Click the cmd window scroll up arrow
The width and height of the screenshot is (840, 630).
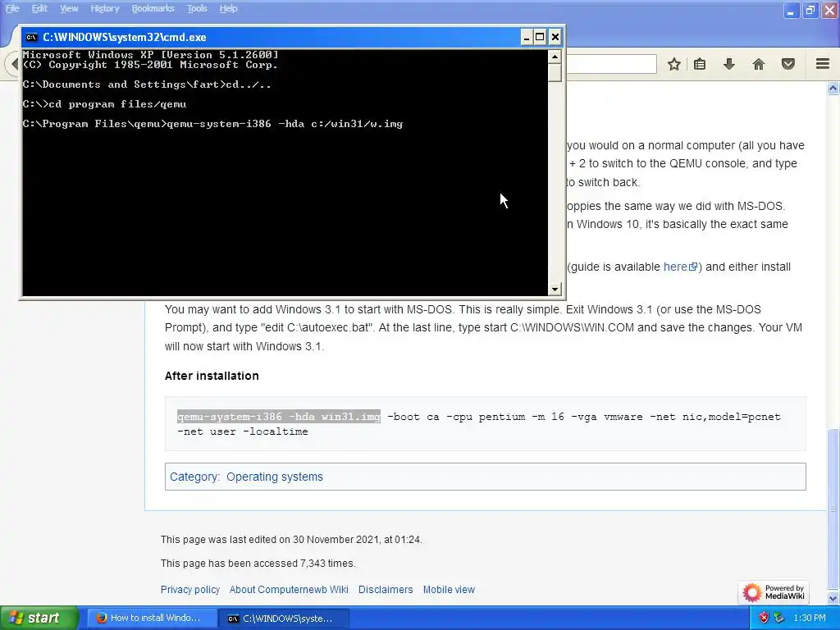pos(555,57)
